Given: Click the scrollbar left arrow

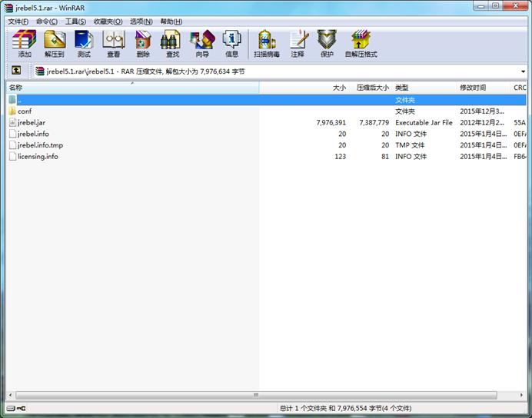Looking at the screenshot, I should (x=10, y=395).
